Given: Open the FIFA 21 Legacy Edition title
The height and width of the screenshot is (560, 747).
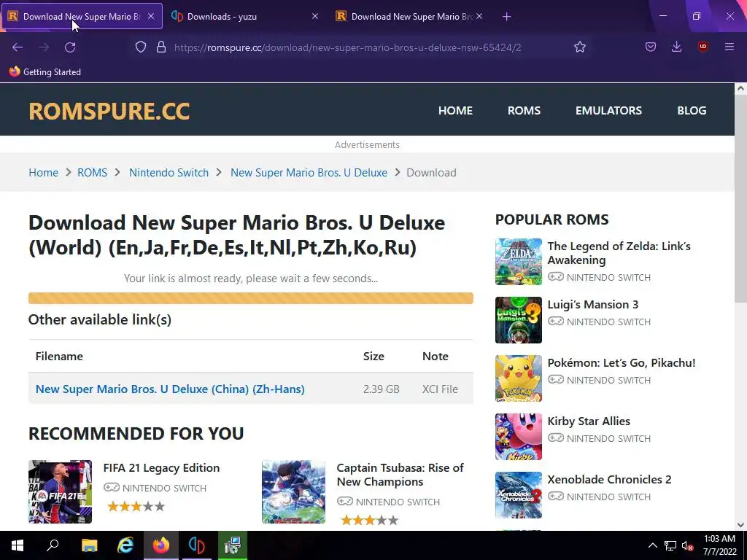Looking at the screenshot, I should coord(161,467).
